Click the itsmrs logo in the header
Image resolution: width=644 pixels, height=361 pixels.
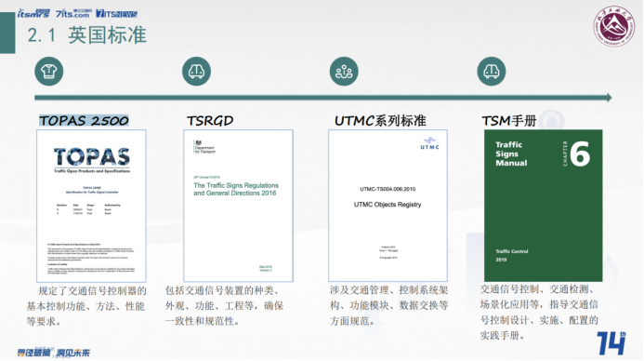point(33,14)
